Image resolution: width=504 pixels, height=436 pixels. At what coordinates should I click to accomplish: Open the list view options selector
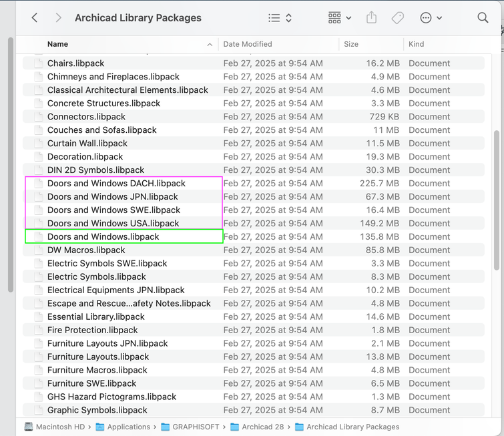pos(280,17)
